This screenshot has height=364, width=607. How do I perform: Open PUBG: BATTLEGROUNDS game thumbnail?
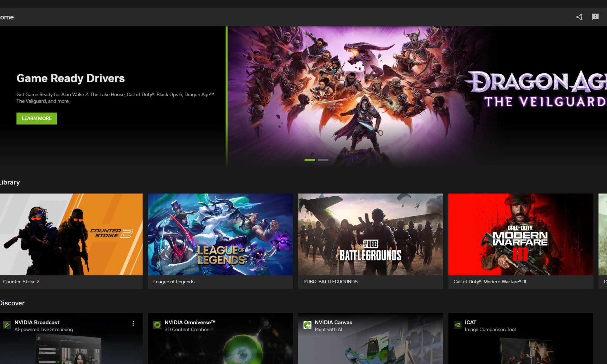pos(370,234)
